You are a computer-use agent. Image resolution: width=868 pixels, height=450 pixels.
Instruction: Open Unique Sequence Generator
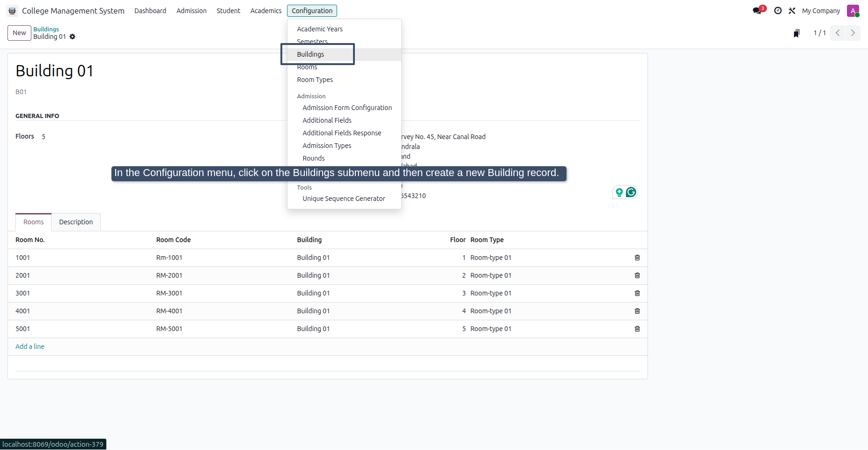344,199
